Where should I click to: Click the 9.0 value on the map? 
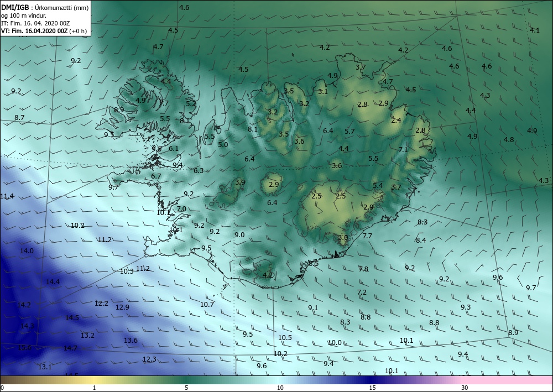(x=239, y=235)
